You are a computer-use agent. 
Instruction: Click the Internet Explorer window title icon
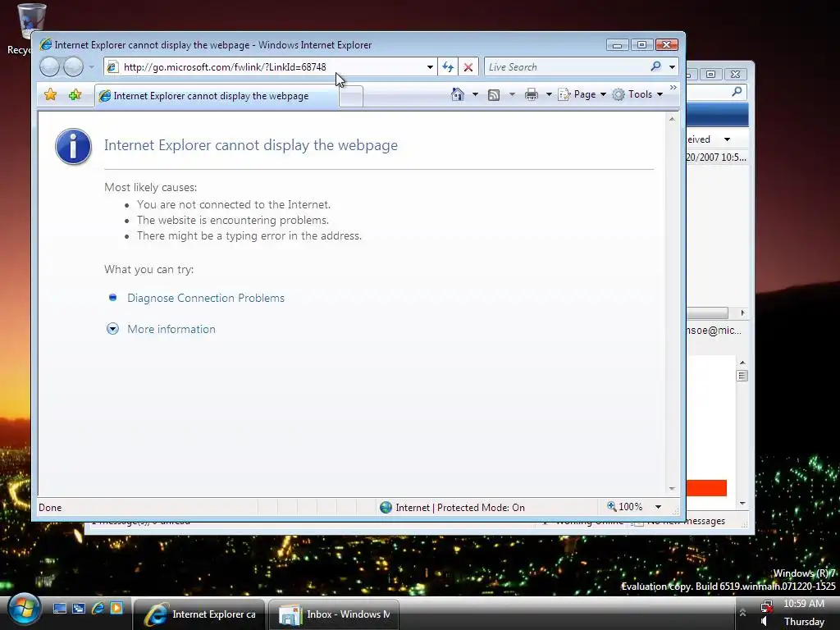tap(46, 44)
